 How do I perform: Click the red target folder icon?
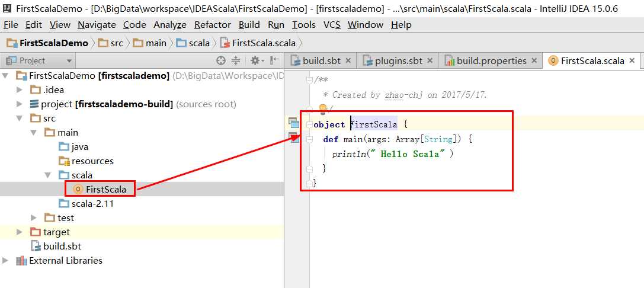coord(36,232)
